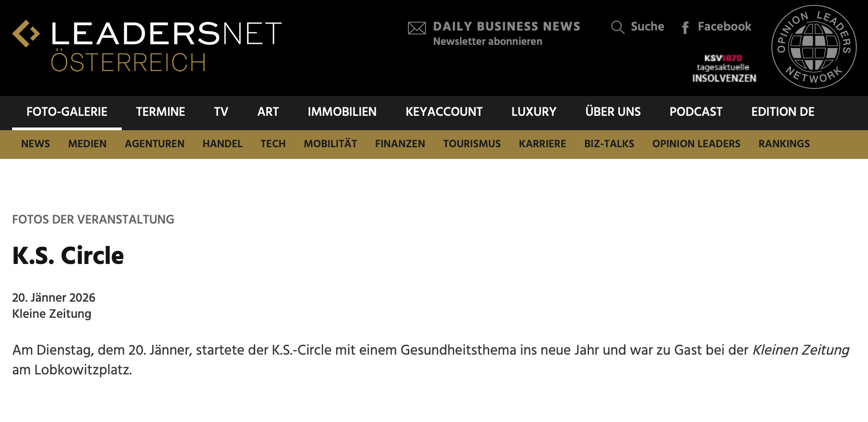Image resolution: width=868 pixels, height=422 pixels.
Task: Select the TV menu item
Action: pyautogui.click(x=221, y=112)
